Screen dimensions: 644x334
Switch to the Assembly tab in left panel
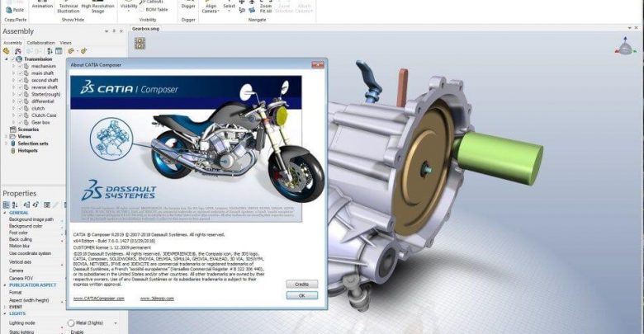point(12,43)
